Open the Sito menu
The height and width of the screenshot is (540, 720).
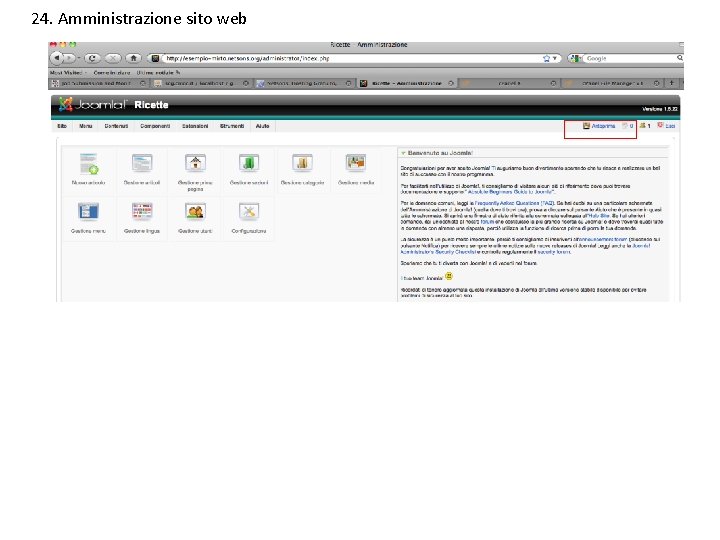pyautogui.click(x=62, y=126)
